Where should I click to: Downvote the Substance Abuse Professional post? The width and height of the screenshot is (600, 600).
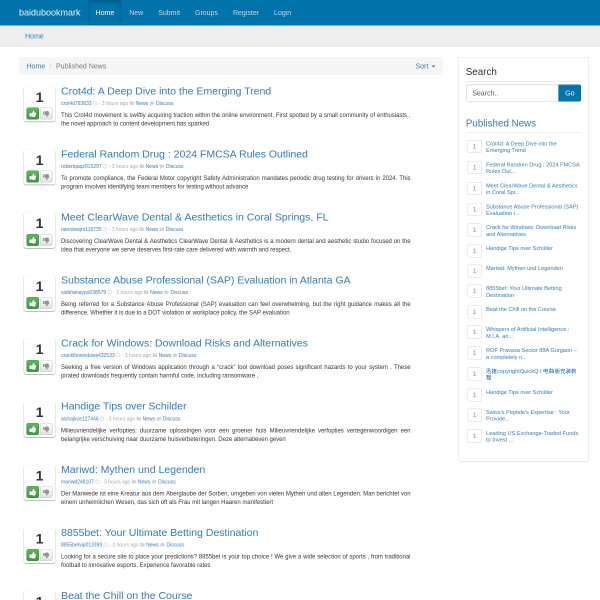coord(46,303)
